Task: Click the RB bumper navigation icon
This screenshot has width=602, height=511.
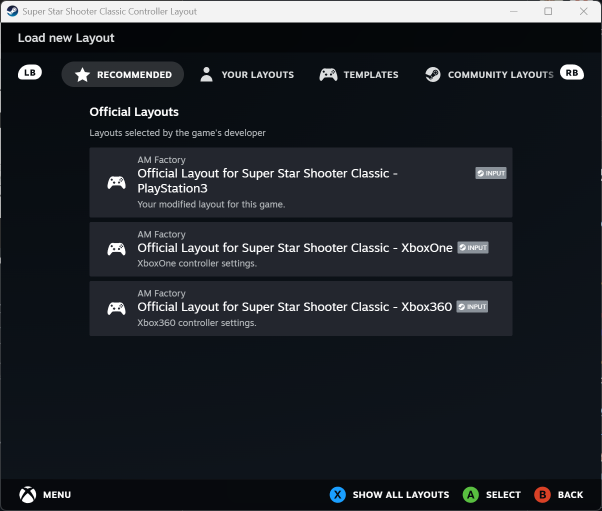Action: click(571, 73)
